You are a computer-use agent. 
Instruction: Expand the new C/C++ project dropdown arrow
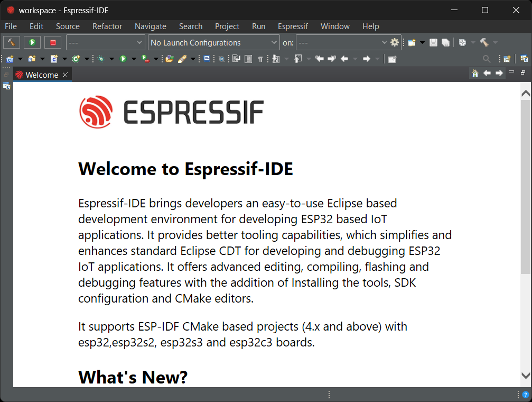20,59
